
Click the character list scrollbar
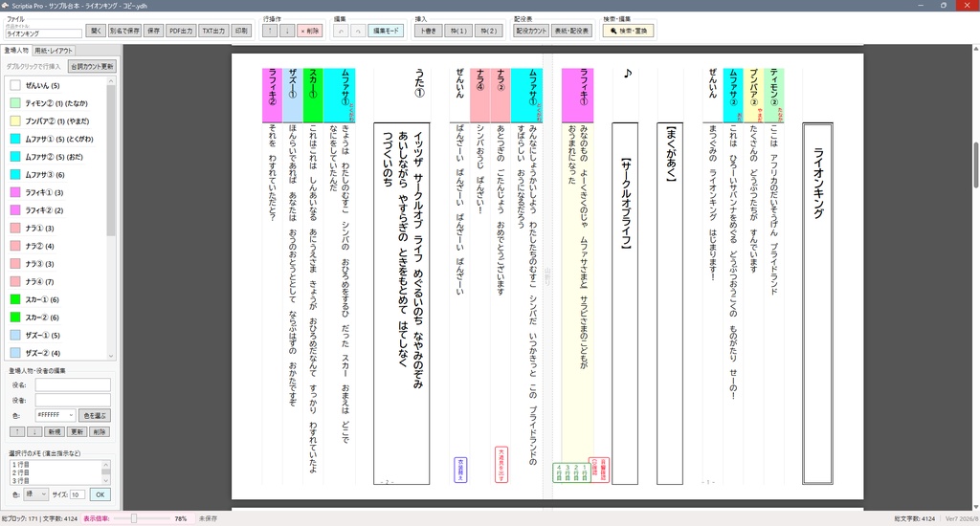[111, 161]
